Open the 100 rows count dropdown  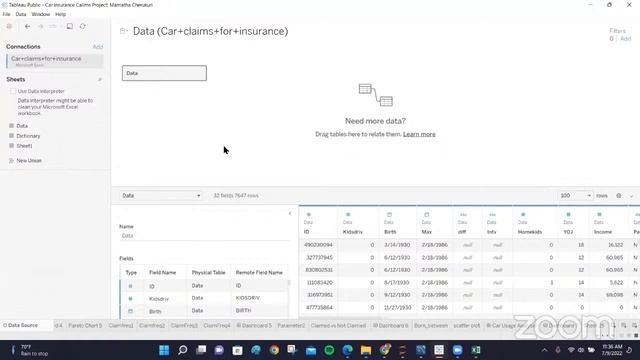coord(575,196)
